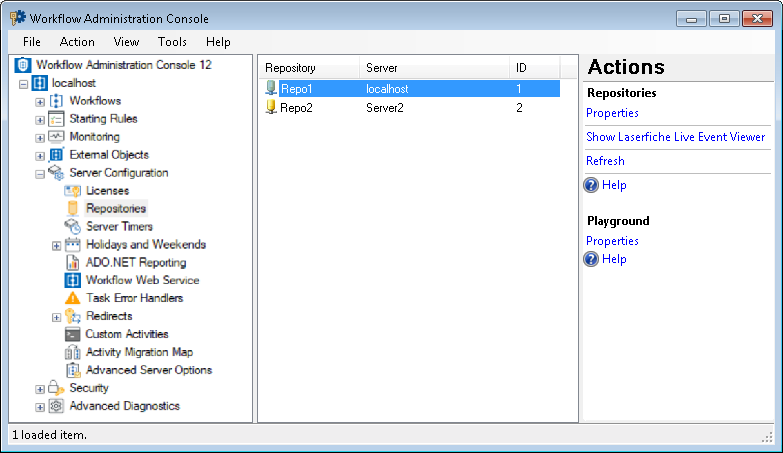
Task: Click the Activity Migration Map icon
Action: 72,352
